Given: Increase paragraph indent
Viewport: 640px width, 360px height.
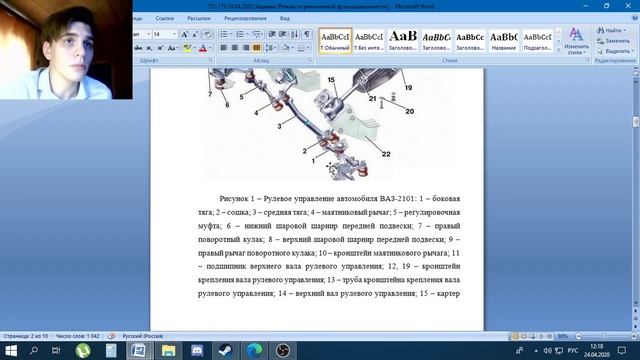Looking at the screenshot, I should tap(282, 34).
